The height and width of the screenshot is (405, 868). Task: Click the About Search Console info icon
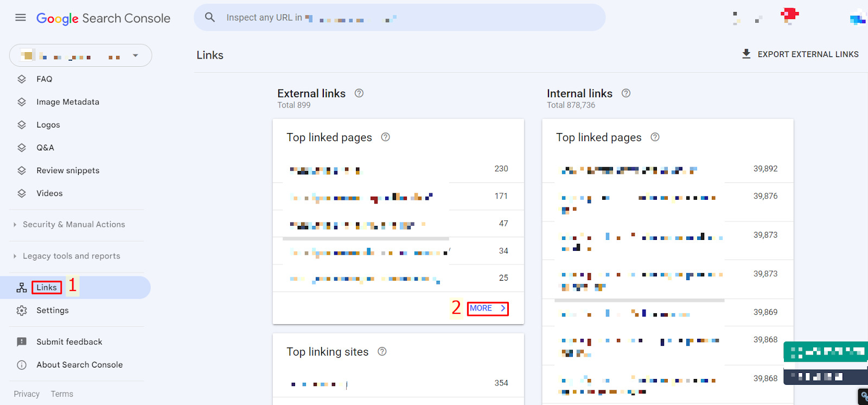click(22, 365)
